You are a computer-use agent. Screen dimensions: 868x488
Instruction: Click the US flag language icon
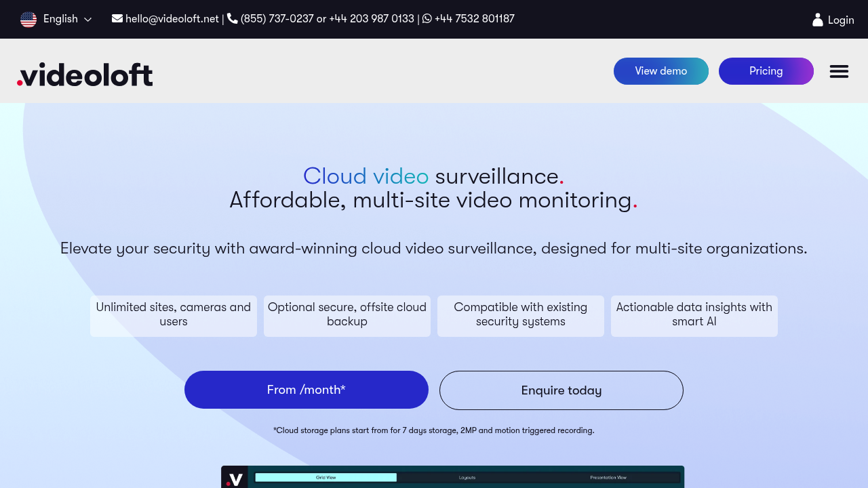(28, 20)
